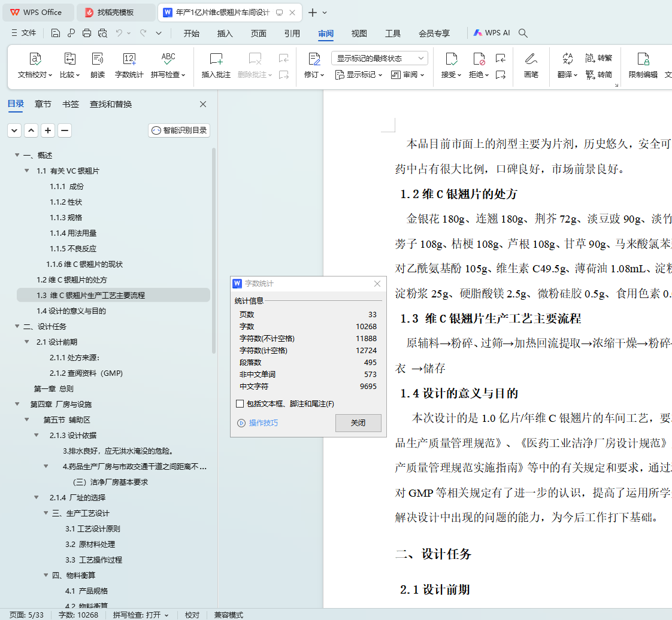
Task: Click 兼容模式 in status bar
Action: [x=228, y=615]
